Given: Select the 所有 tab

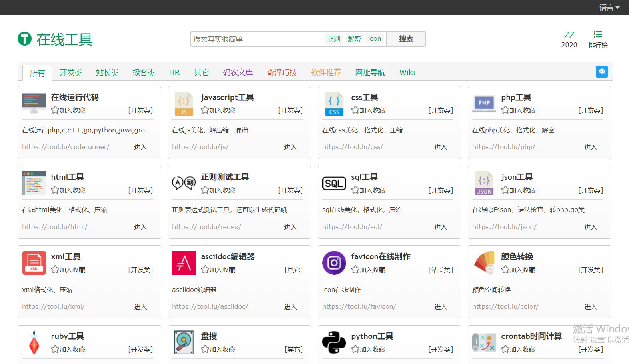Looking at the screenshot, I should click(37, 73).
